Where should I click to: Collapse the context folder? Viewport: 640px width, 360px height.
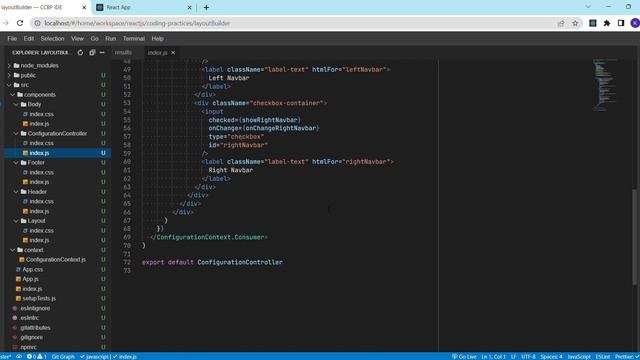(33, 250)
